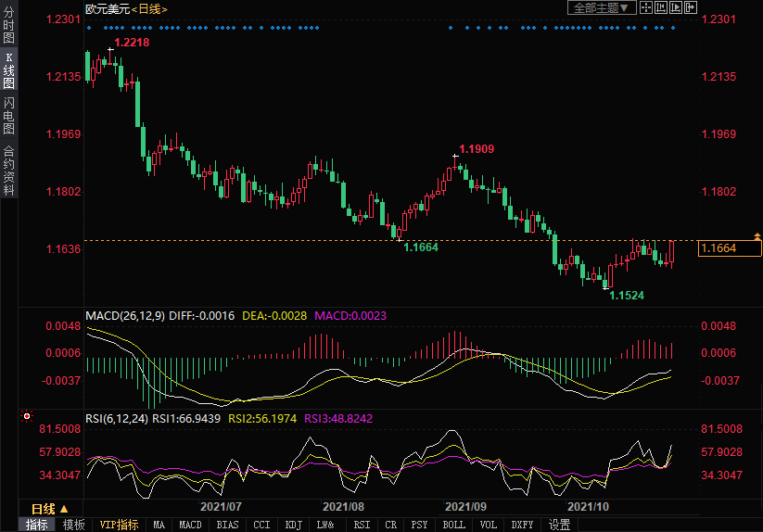The height and width of the screenshot is (532, 763).
Task: Select the 闪电图 sidebar tab
Action: 9,117
